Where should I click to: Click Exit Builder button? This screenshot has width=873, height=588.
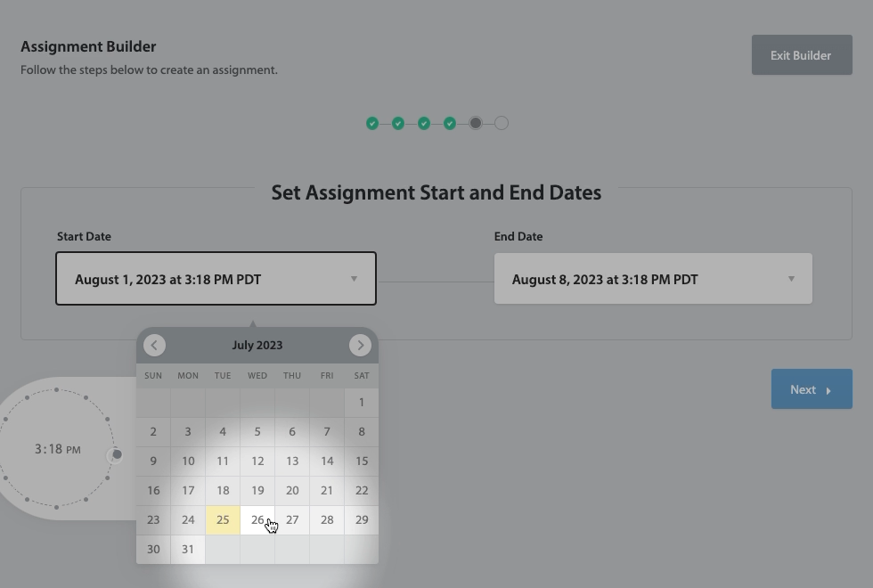point(801,55)
